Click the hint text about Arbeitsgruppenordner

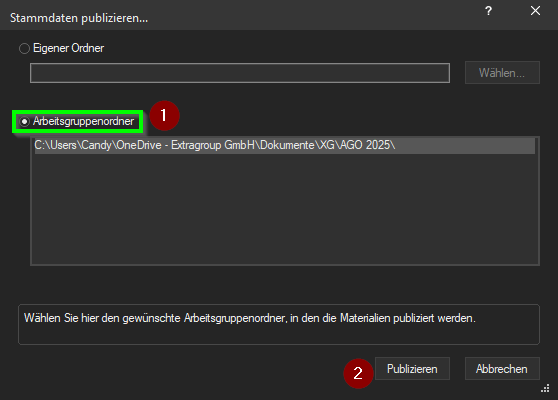[249, 318]
